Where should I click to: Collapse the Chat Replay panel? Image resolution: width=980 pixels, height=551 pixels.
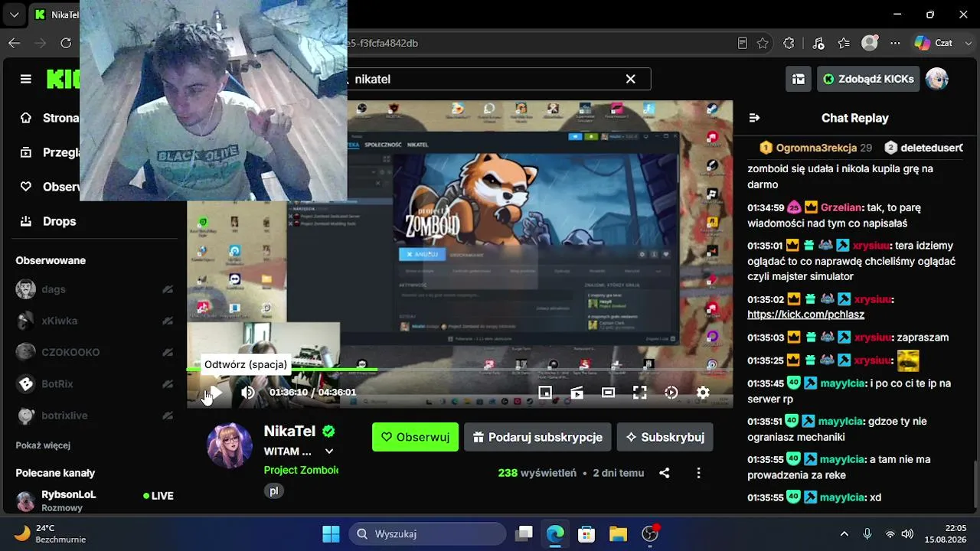(754, 118)
